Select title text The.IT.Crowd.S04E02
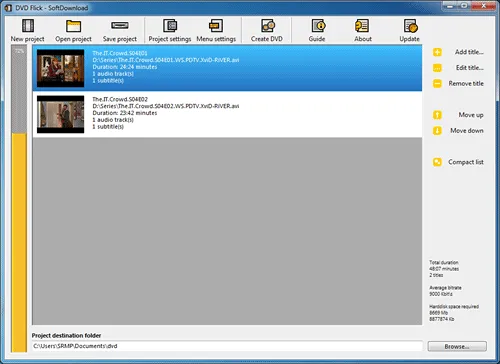 (120, 99)
